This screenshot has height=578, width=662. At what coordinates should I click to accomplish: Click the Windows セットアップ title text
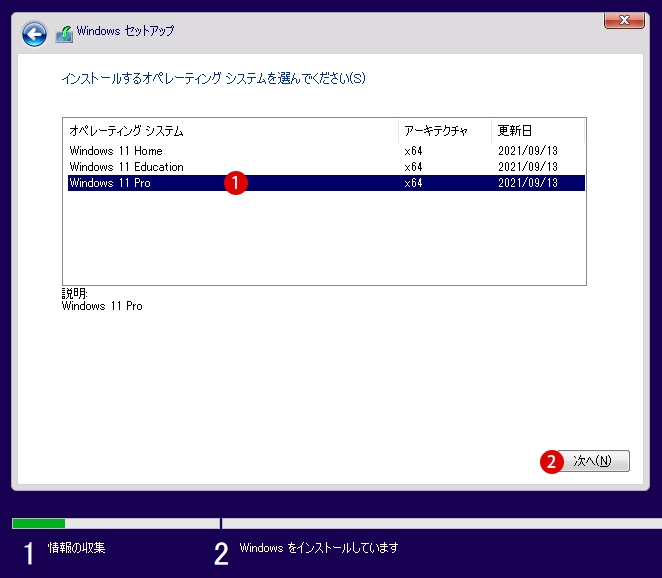125,31
